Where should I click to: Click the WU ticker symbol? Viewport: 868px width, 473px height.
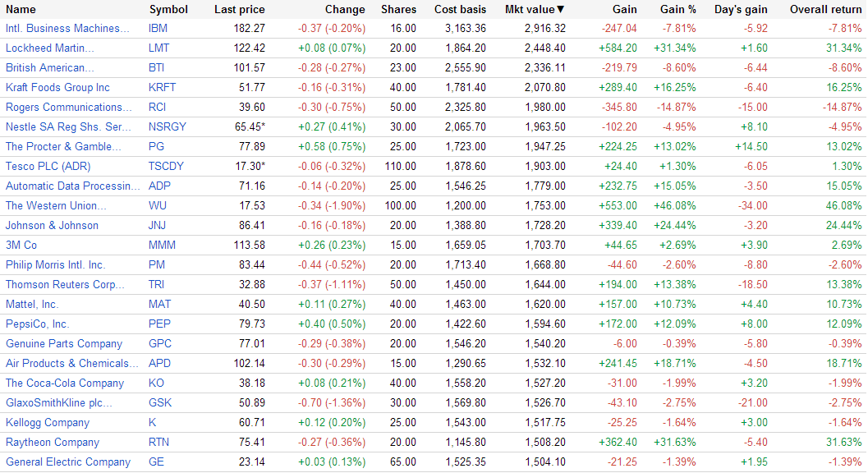pos(158,206)
